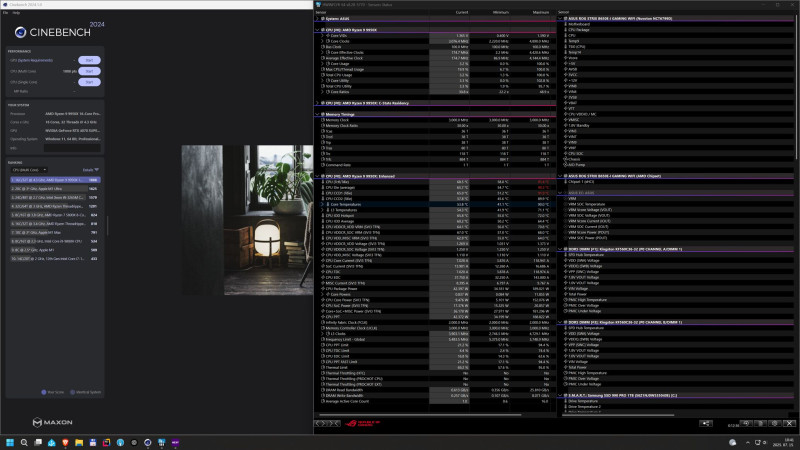Expand the Core Temperatures row
The width and height of the screenshot is (800, 450).
pos(322,204)
